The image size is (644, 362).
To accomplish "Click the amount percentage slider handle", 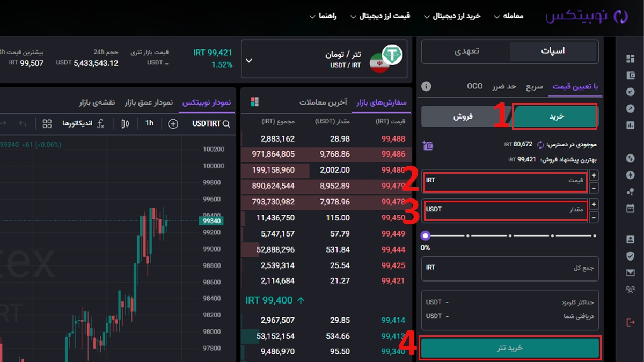I will pos(426,235).
